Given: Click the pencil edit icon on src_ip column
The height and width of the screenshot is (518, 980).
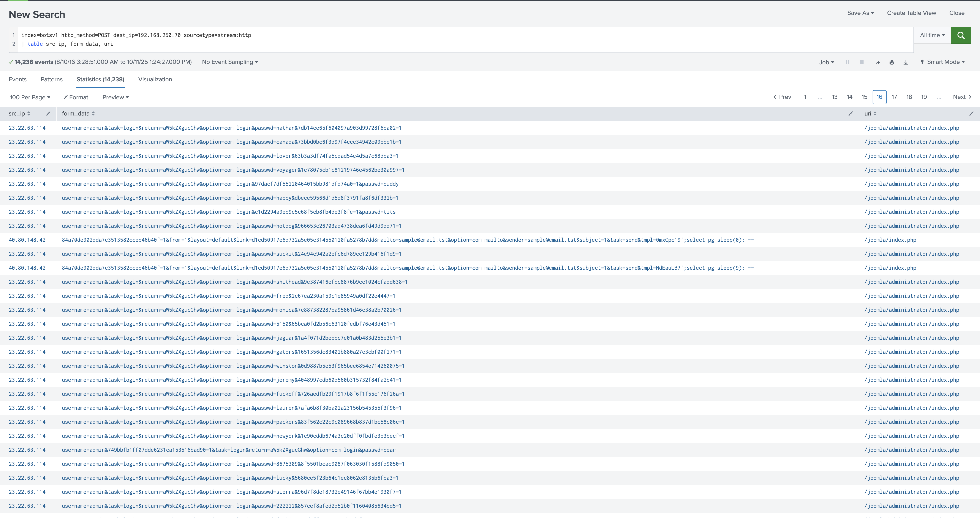Looking at the screenshot, I should pyautogui.click(x=48, y=113).
